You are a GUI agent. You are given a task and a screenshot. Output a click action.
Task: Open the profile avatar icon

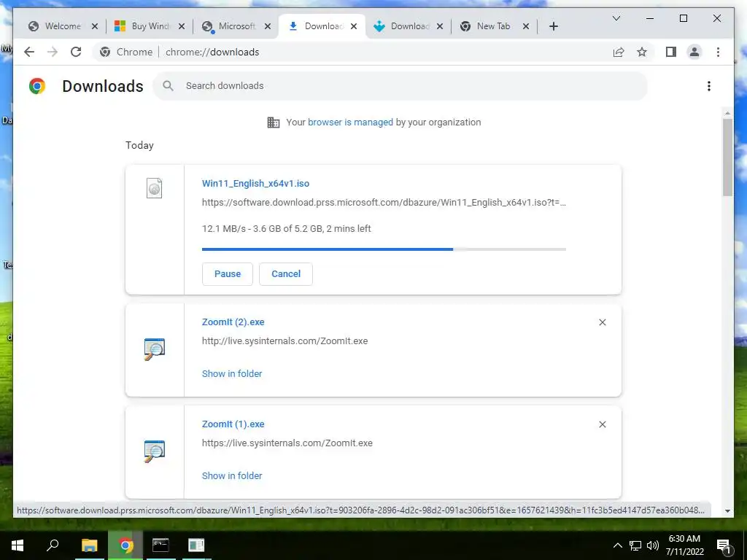pyautogui.click(x=694, y=52)
